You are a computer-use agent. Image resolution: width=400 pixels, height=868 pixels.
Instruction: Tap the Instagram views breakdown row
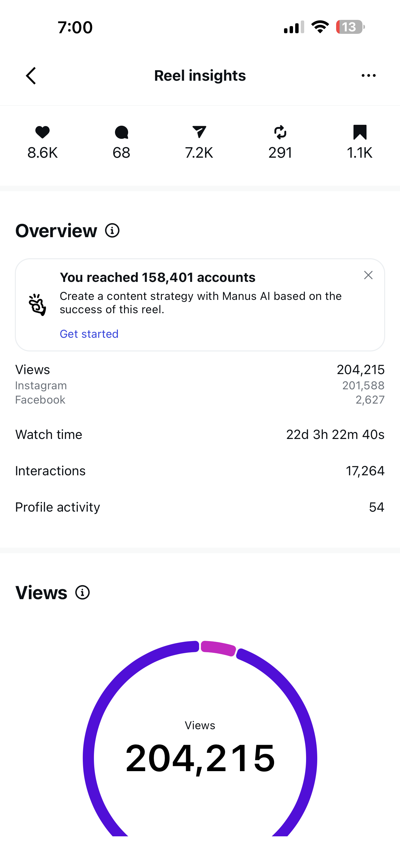tap(200, 386)
